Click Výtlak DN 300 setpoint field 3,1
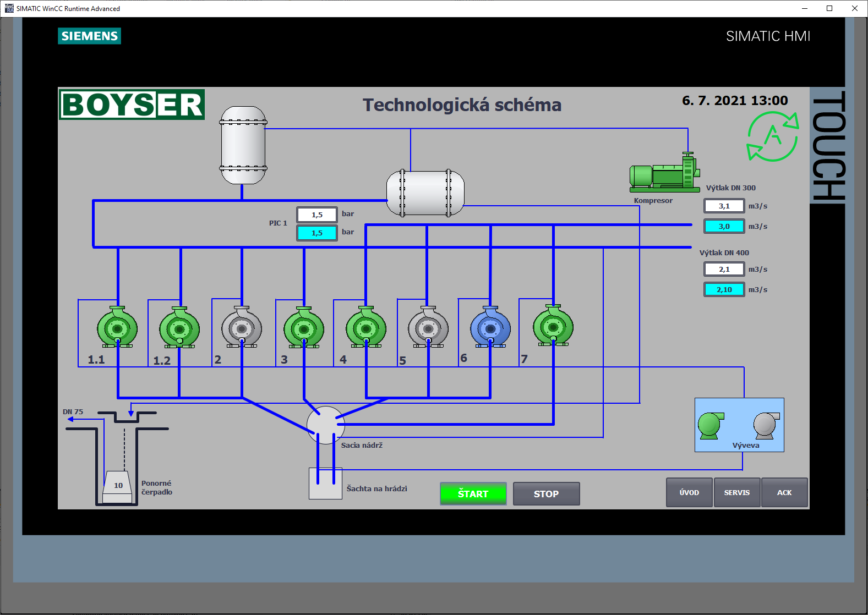This screenshot has width=868, height=615. tap(724, 206)
